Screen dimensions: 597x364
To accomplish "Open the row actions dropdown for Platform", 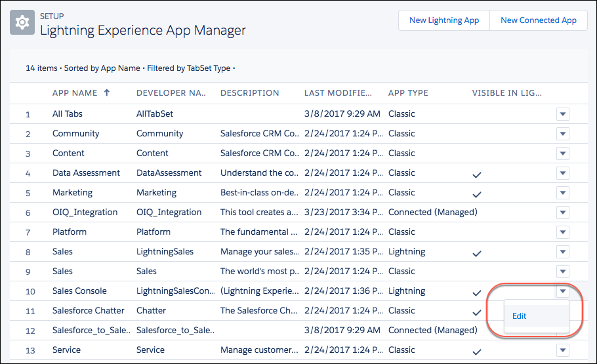I will (563, 232).
